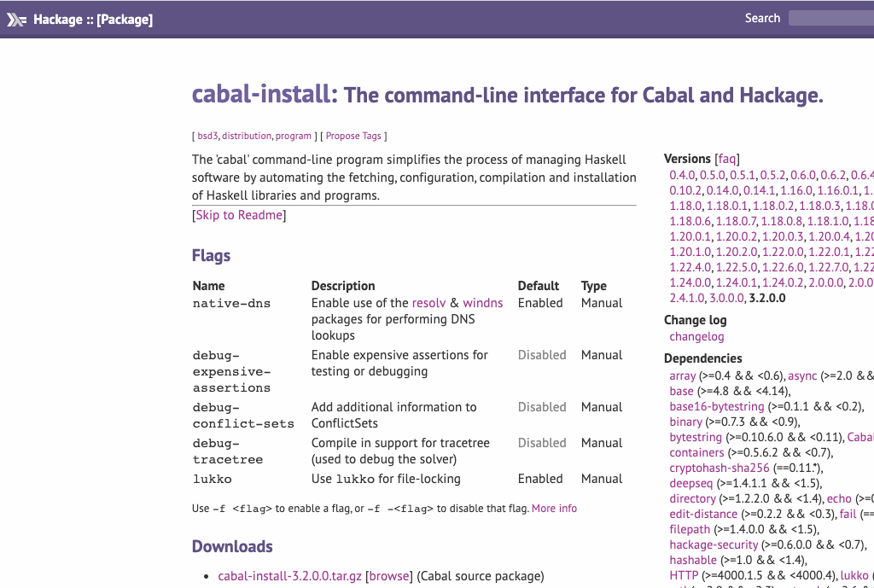Open version 2.0.0.0

(x=825, y=282)
